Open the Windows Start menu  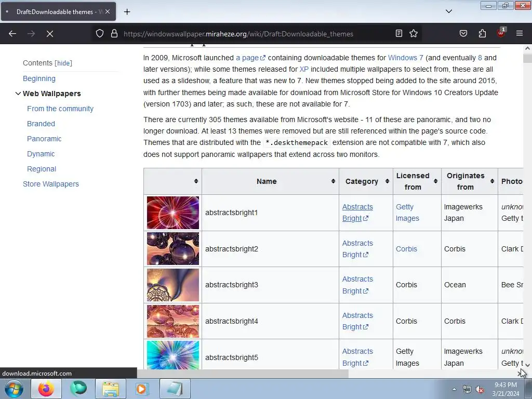click(x=14, y=389)
